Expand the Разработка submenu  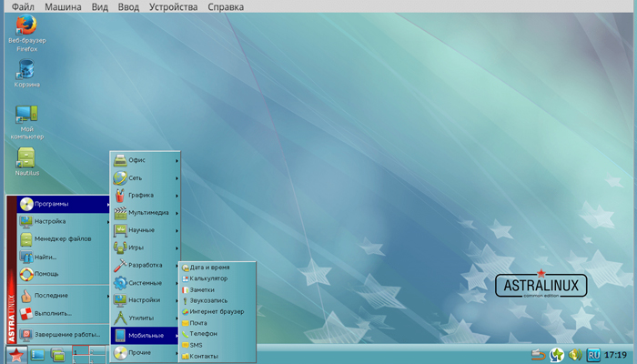pyautogui.click(x=146, y=266)
